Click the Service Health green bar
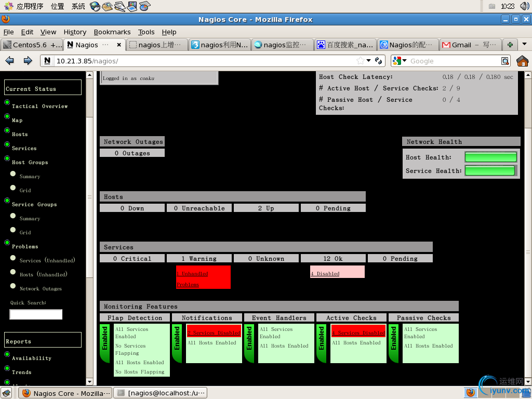The image size is (532, 399). point(490,170)
